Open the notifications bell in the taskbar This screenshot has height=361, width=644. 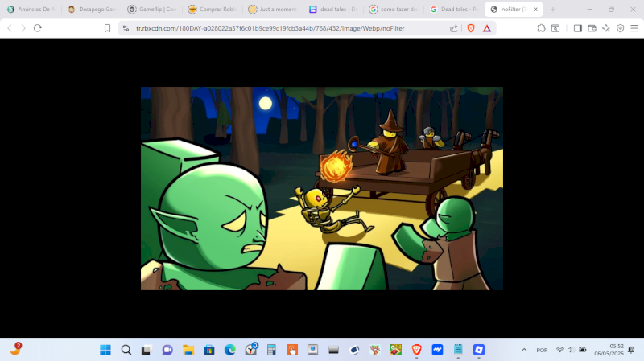click(631, 350)
